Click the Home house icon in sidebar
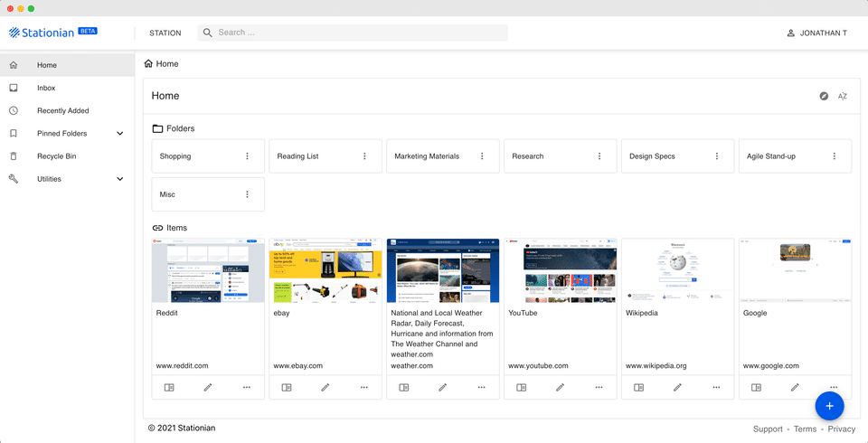Screen dimensions: 868x443 [14, 65]
